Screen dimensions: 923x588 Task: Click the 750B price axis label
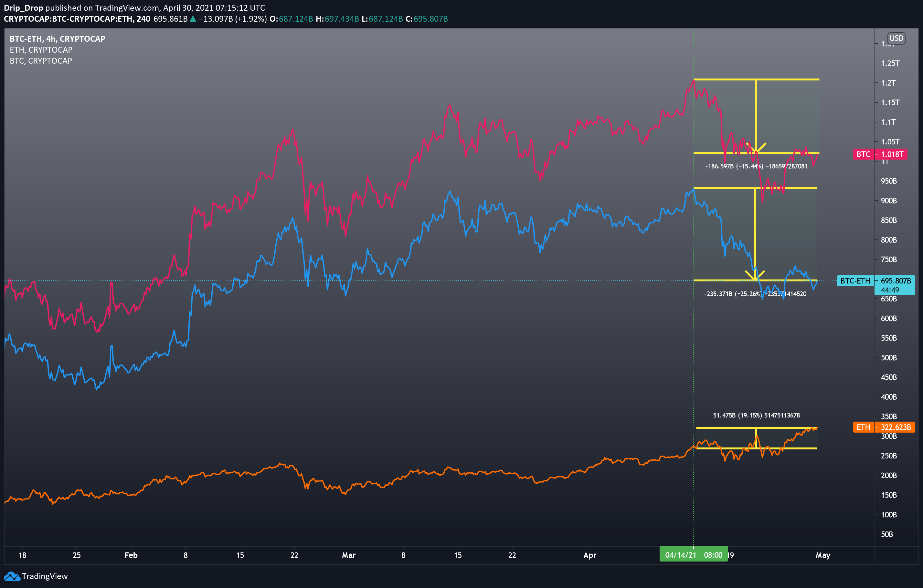888,260
